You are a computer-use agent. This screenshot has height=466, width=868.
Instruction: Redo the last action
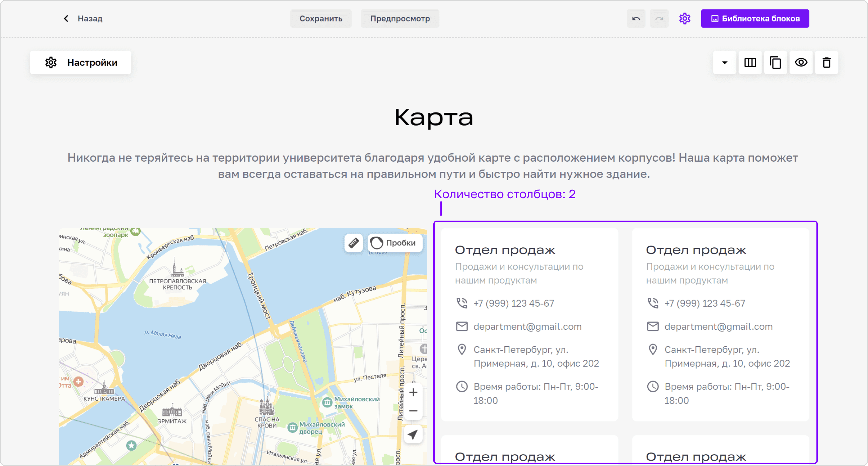pyautogui.click(x=659, y=18)
